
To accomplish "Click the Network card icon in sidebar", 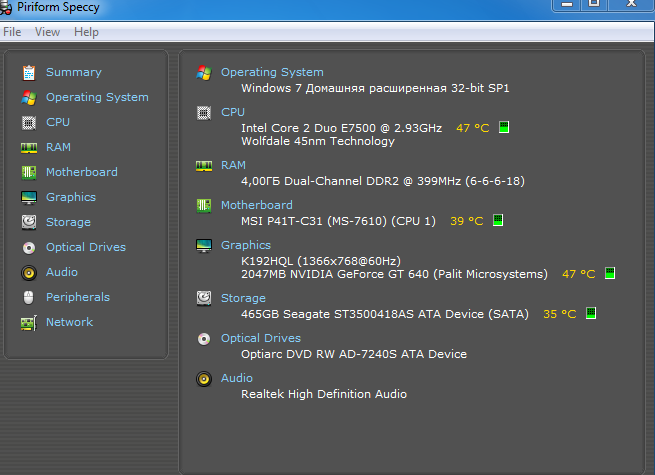I will point(29,323).
